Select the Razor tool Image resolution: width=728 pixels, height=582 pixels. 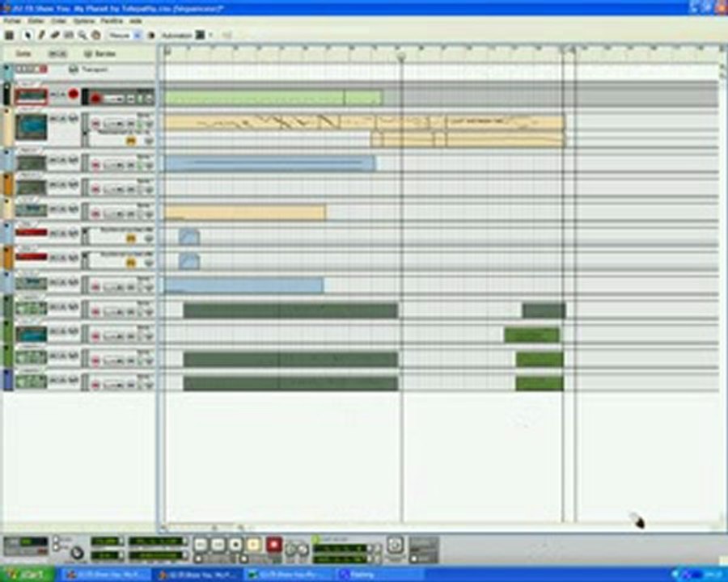tap(69, 36)
